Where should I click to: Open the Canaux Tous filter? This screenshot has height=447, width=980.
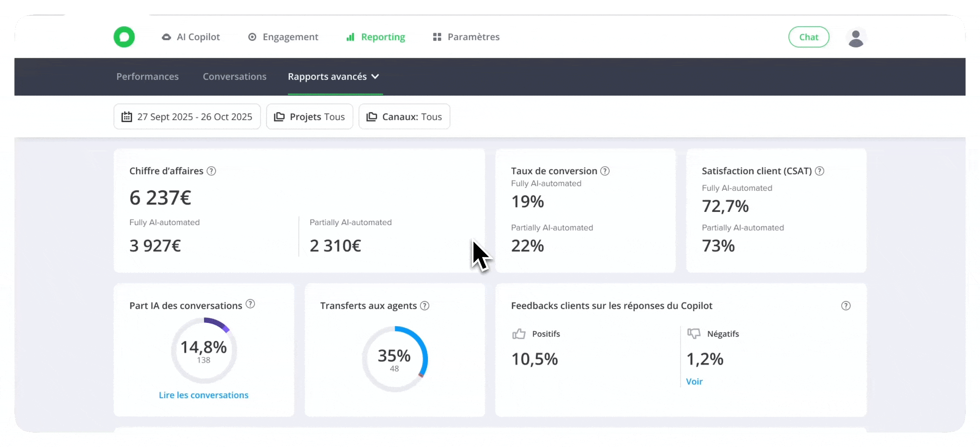(x=404, y=116)
